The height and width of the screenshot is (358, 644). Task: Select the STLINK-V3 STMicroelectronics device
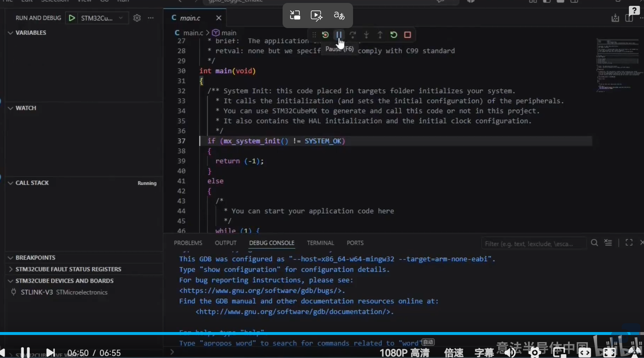(x=64, y=292)
